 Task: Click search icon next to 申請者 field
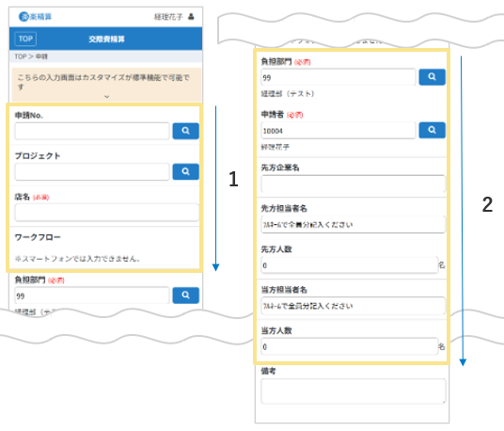(x=432, y=130)
